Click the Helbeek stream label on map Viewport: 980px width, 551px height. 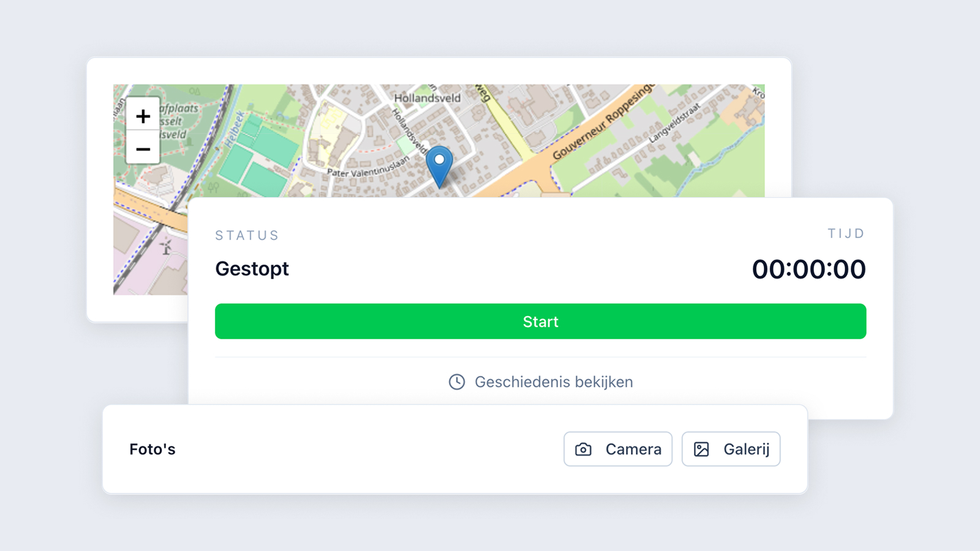[233, 130]
